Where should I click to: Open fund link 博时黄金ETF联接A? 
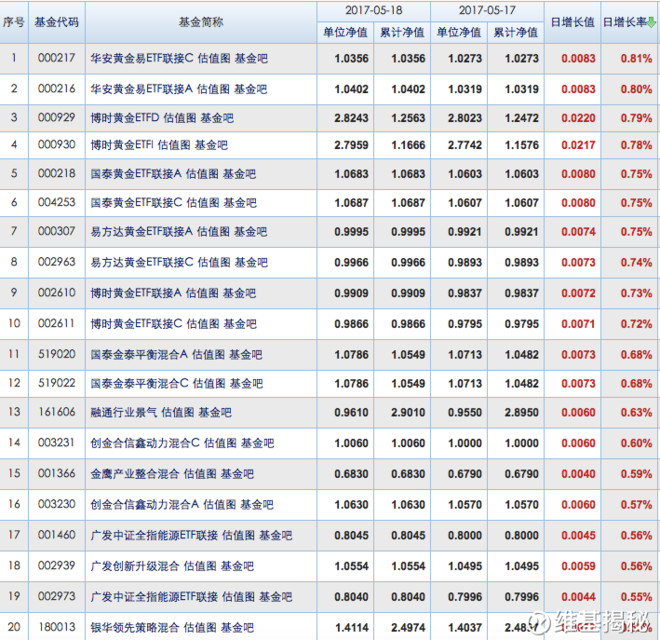pos(136,293)
